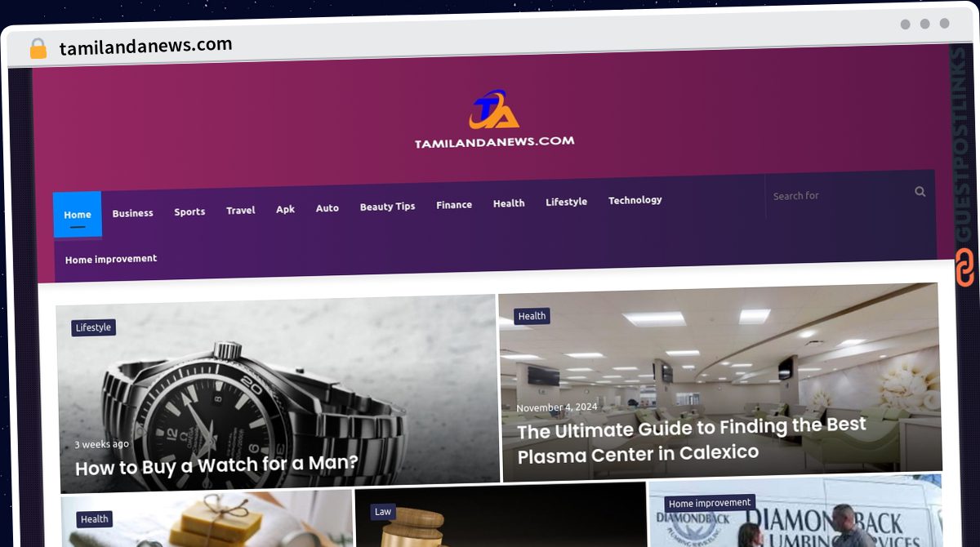Click the orange chain link icon
The height and width of the screenshot is (547, 980).
(965, 269)
